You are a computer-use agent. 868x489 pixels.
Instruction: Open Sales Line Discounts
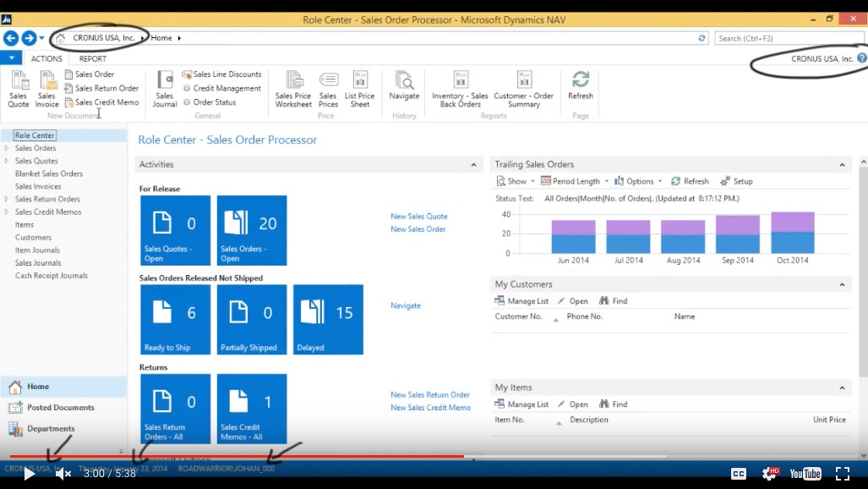click(222, 74)
